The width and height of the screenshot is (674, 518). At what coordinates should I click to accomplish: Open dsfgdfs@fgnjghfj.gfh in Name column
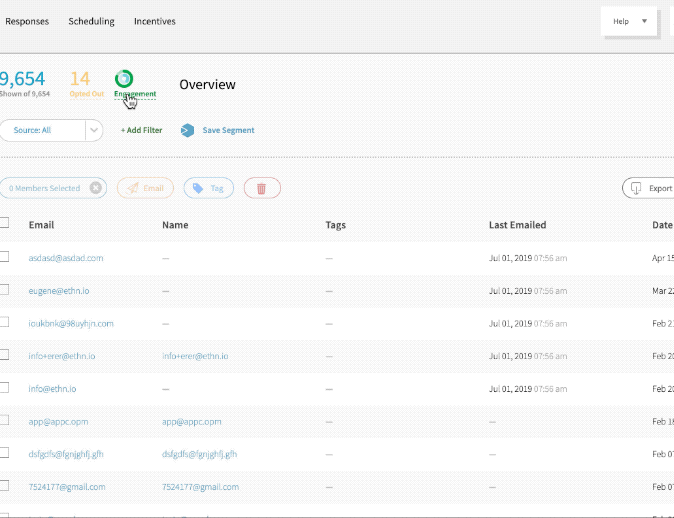click(199, 454)
